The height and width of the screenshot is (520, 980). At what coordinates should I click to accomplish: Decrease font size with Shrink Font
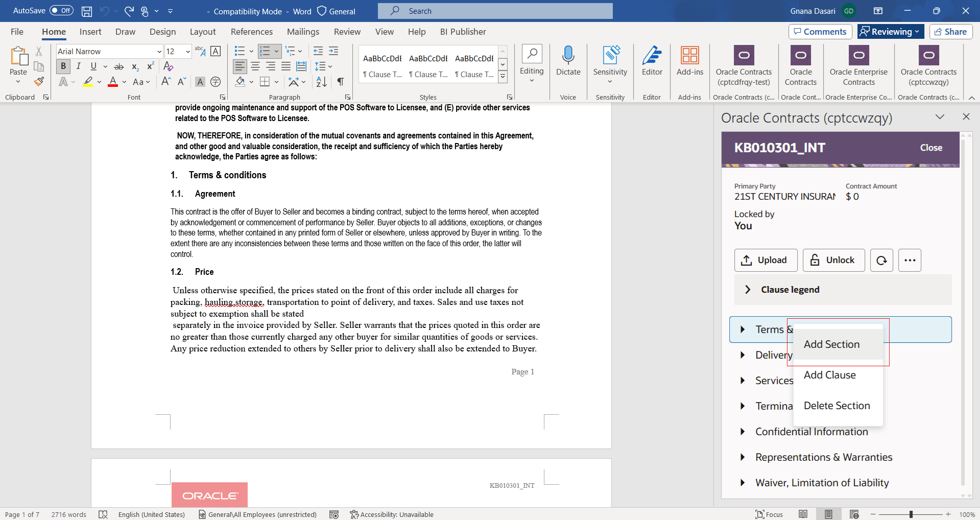pos(182,82)
